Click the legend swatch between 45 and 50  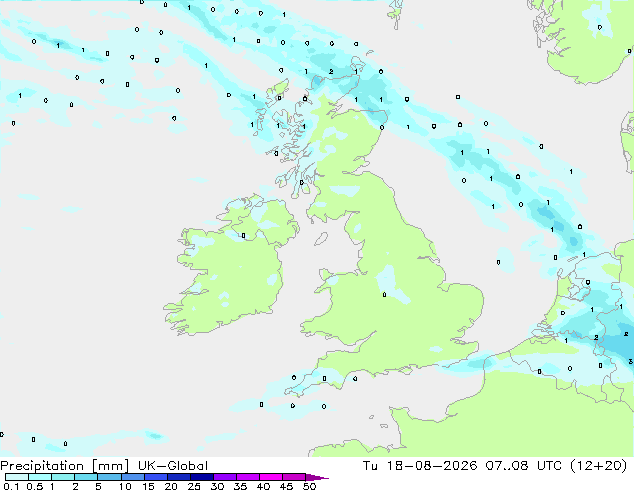(294, 477)
